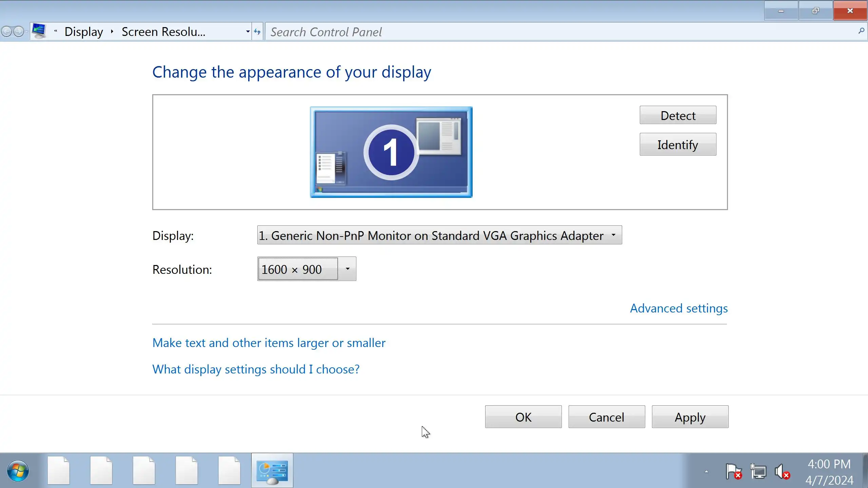Select the monitor 1 preview thumbnail
This screenshot has height=488, width=868.
pyautogui.click(x=391, y=152)
